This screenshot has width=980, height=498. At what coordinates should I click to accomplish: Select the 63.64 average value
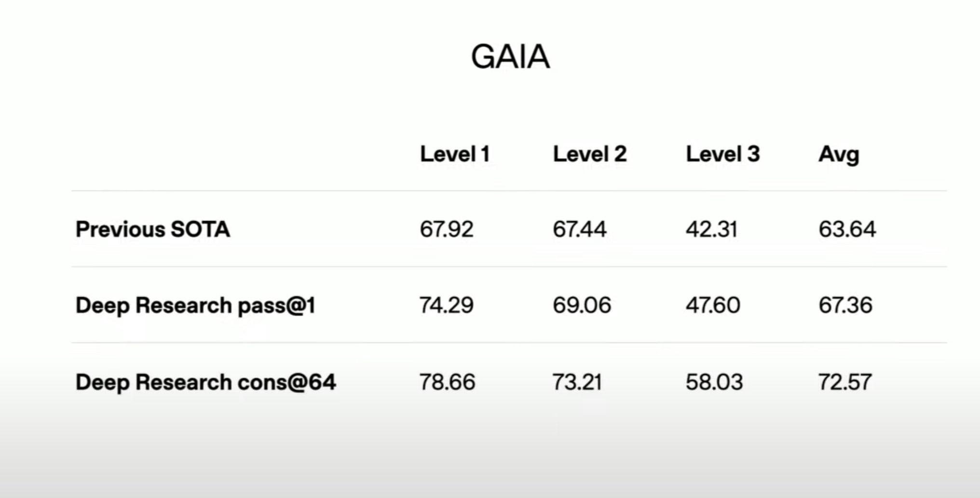coord(847,229)
